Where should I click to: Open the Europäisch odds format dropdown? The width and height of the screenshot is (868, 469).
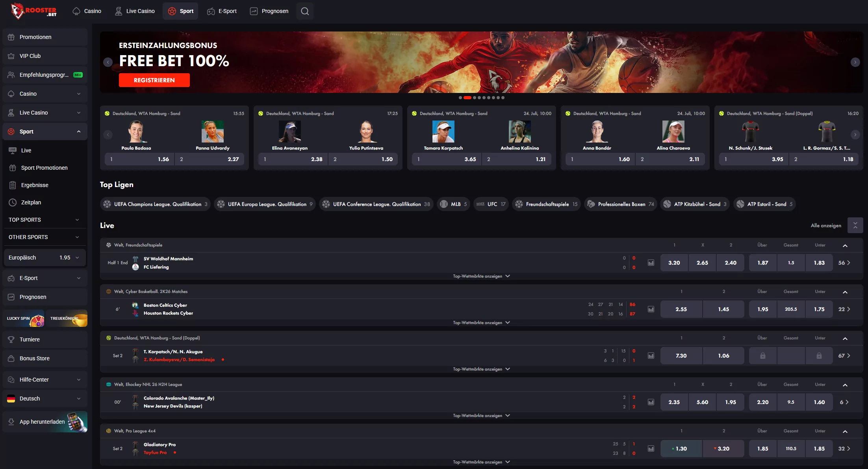45,258
